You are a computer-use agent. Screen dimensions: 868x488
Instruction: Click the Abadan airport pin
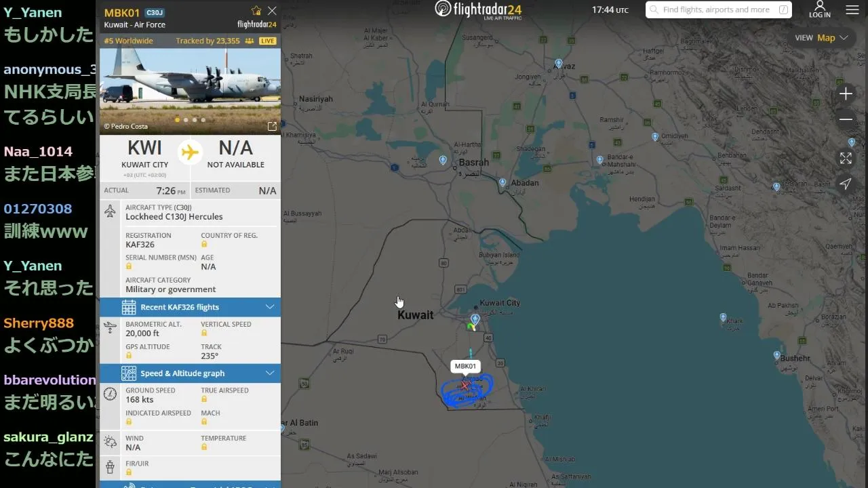pyautogui.click(x=502, y=182)
